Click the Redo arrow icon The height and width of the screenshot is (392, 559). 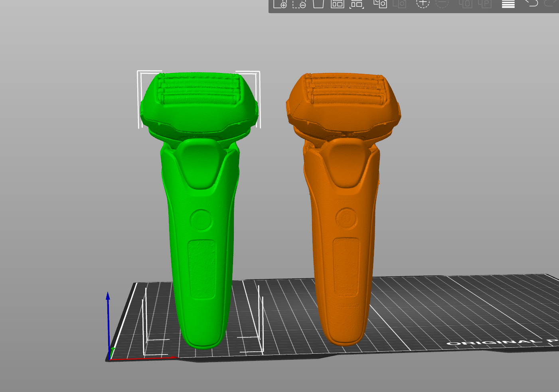(x=551, y=3)
